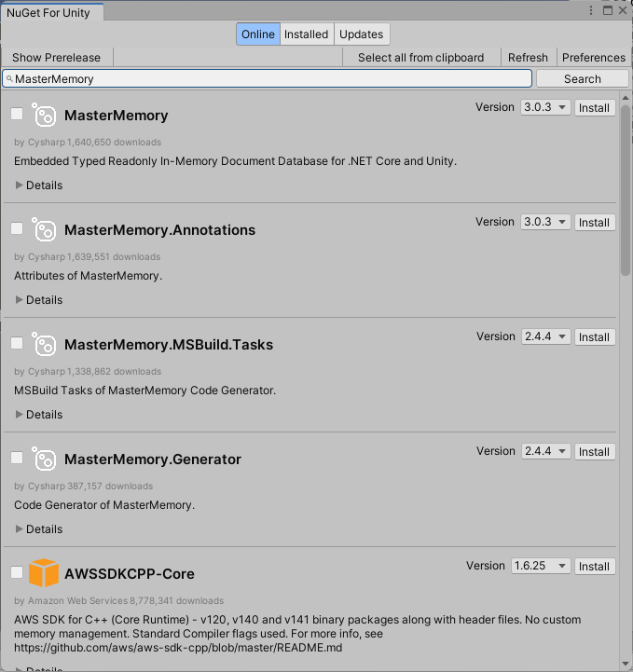This screenshot has height=672, width=633.
Task: Install MasterMemory.Annotations
Action: tap(595, 223)
